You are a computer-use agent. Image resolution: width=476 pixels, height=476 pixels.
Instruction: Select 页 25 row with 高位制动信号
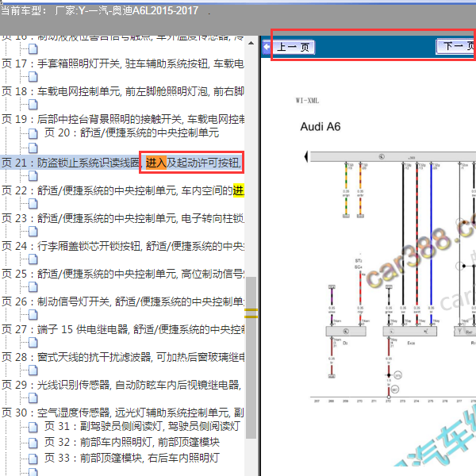[123, 274]
